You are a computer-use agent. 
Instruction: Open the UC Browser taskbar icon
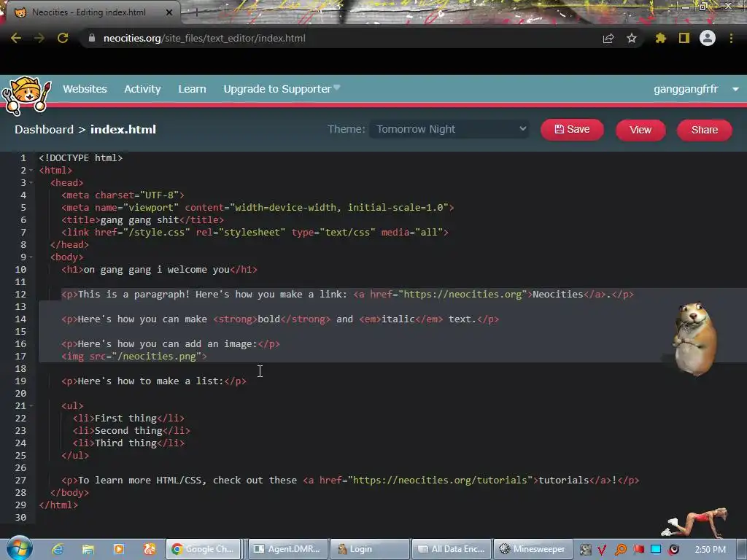pyautogui.click(x=149, y=549)
